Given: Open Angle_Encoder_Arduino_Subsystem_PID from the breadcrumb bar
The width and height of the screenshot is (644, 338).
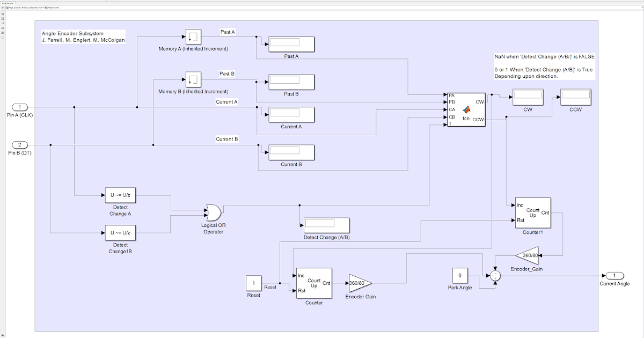Looking at the screenshot, I should click(x=25, y=8).
